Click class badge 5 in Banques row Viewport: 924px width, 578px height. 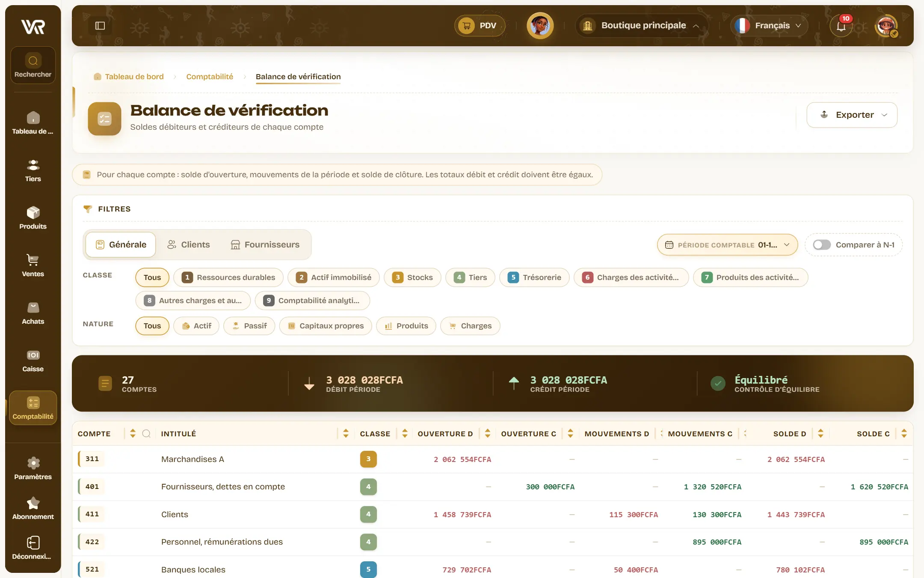coord(368,569)
